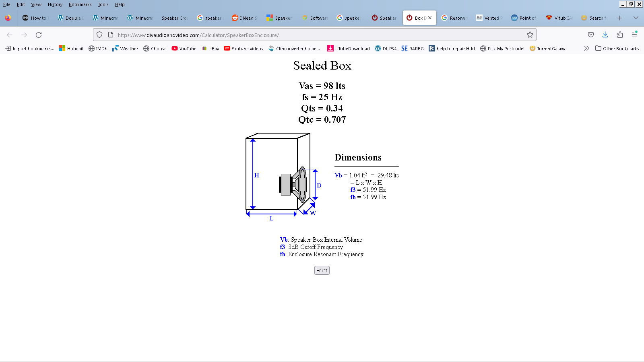Viewport: 644px width, 362px height.
Task: Open help to repair Hdd bookmark
Action: 452,48
